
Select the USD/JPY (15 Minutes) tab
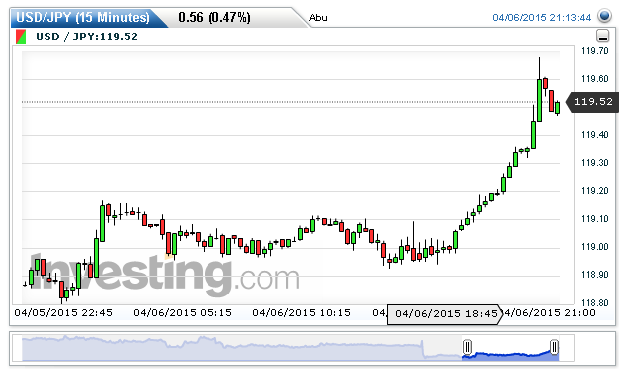click(83, 18)
